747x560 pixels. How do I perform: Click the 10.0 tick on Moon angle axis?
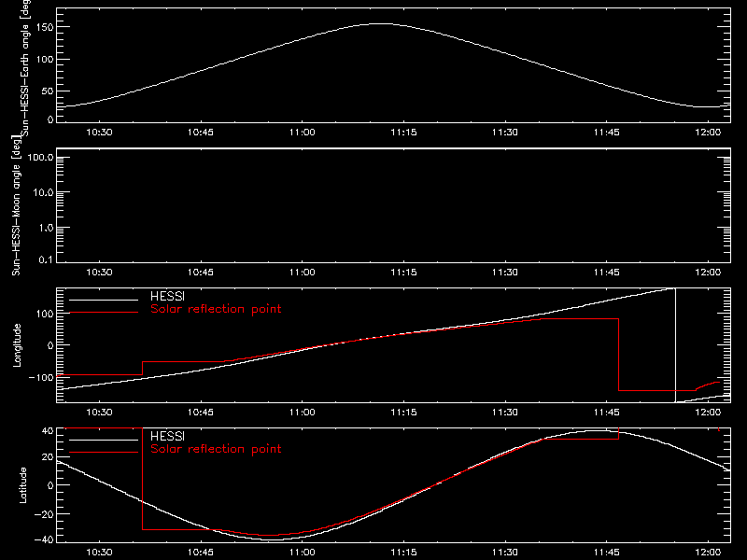(x=43, y=192)
